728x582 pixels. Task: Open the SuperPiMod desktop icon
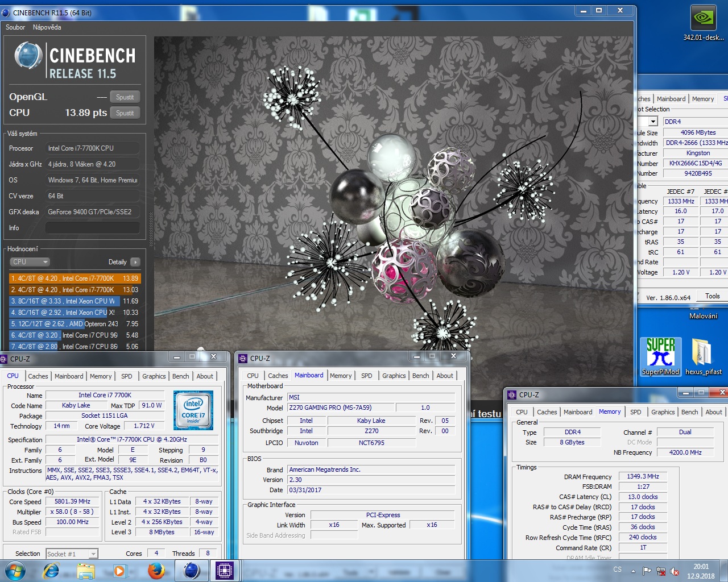coord(660,356)
